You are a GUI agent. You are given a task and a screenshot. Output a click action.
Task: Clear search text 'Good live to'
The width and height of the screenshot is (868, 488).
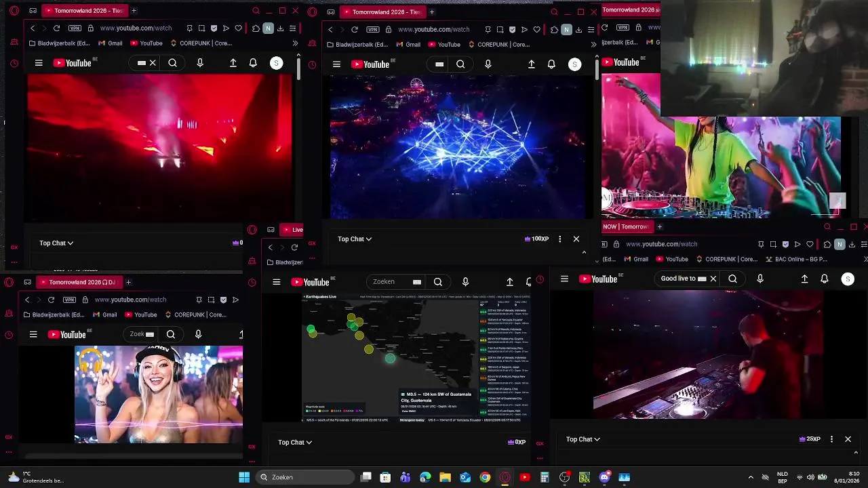click(713, 279)
